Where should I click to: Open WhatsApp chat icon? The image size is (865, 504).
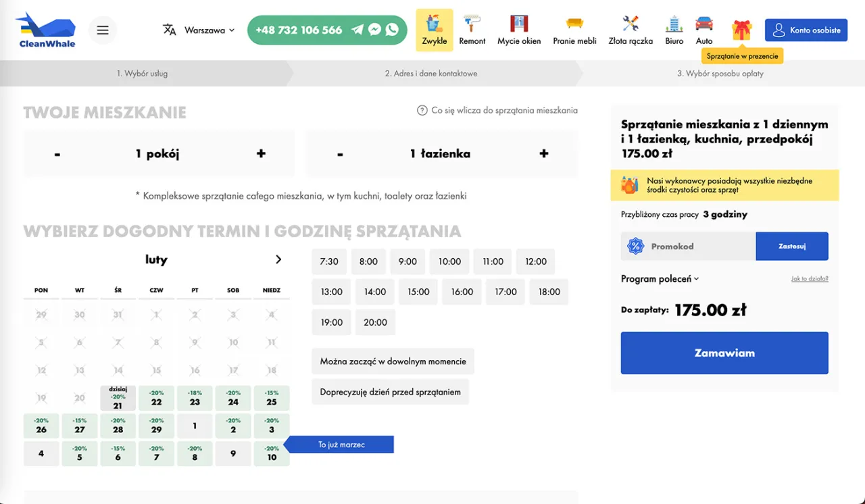pyautogui.click(x=392, y=30)
